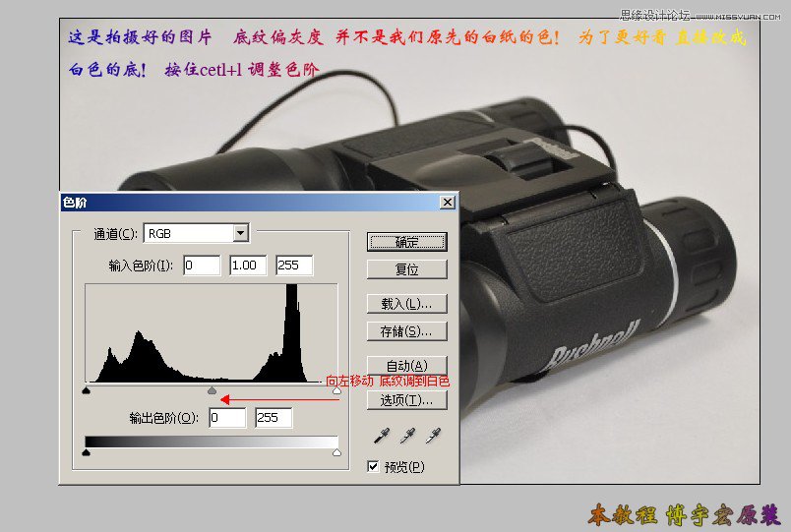The height and width of the screenshot is (532, 791).
Task: Open the 选项(T)... options button
Action: pyautogui.click(x=406, y=400)
